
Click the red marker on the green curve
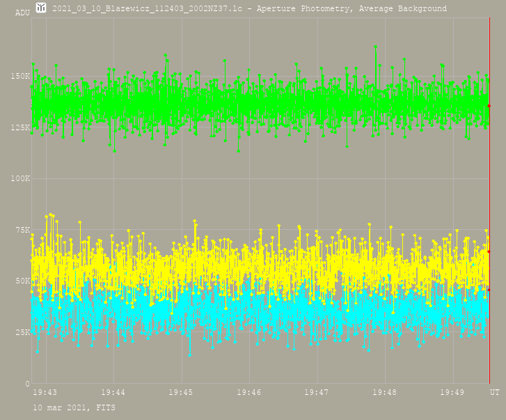point(489,106)
